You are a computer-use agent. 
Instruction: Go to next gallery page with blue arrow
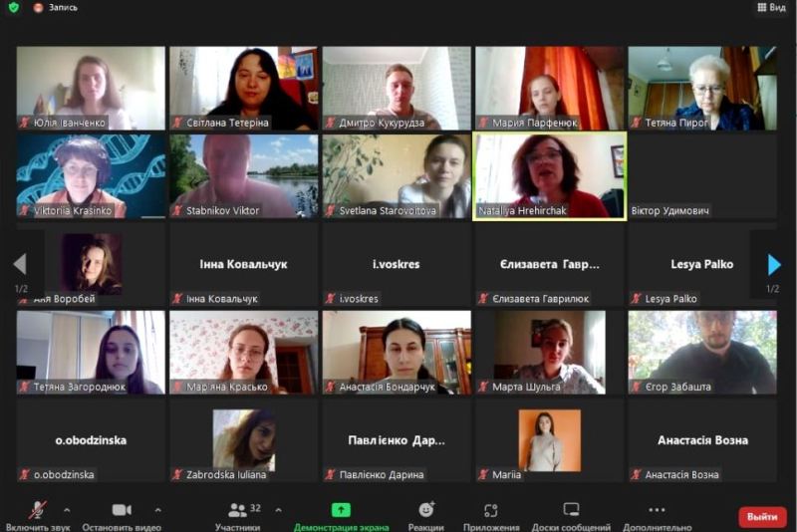(774, 265)
